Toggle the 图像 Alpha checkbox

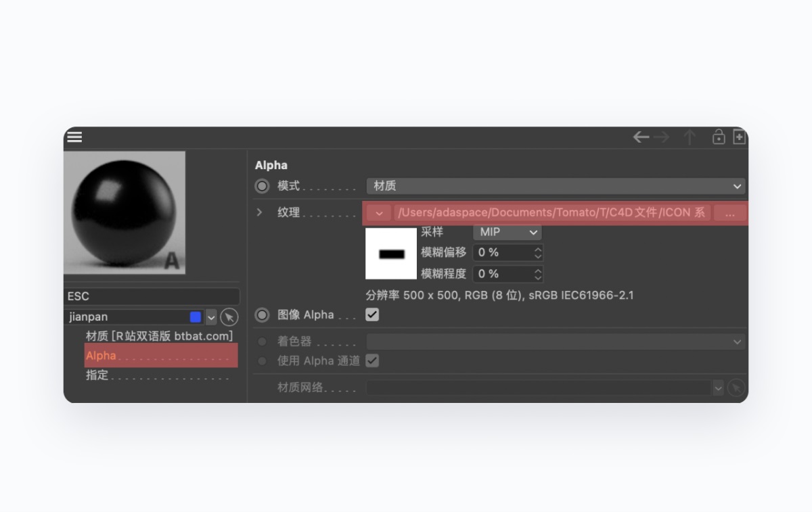pos(372,315)
